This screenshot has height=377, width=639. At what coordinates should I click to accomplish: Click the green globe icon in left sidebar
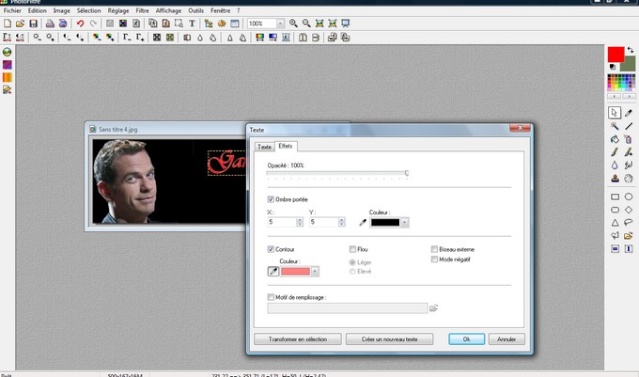coord(7,52)
